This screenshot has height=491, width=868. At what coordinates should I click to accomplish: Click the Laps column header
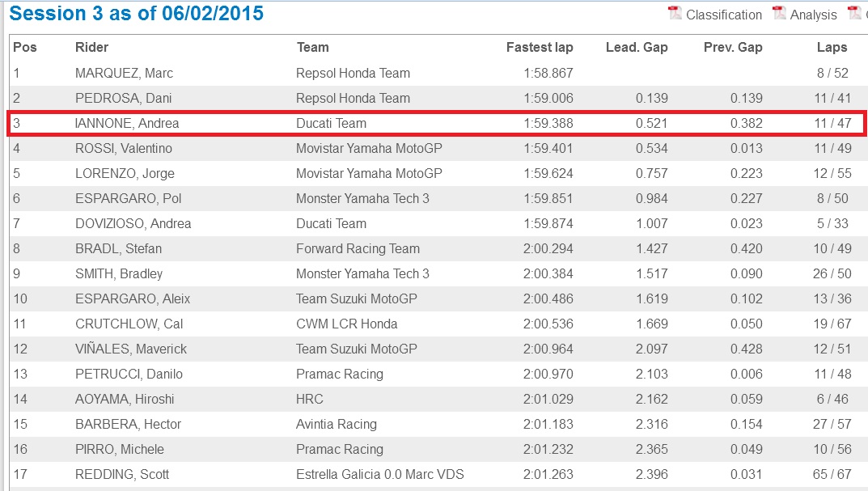pyautogui.click(x=832, y=48)
